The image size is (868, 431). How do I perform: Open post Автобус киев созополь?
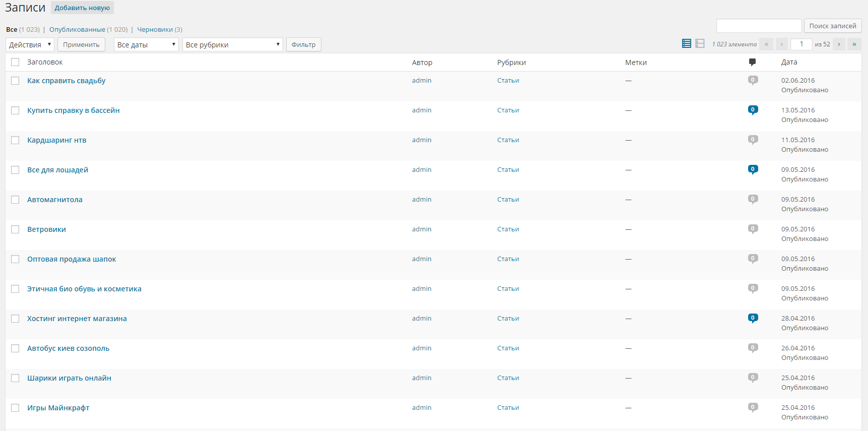point(68,348)
